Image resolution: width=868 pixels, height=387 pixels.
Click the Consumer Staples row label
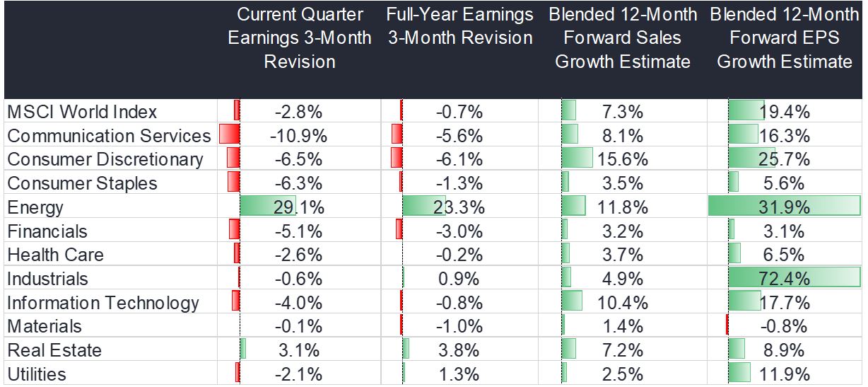tap(82, 183)
